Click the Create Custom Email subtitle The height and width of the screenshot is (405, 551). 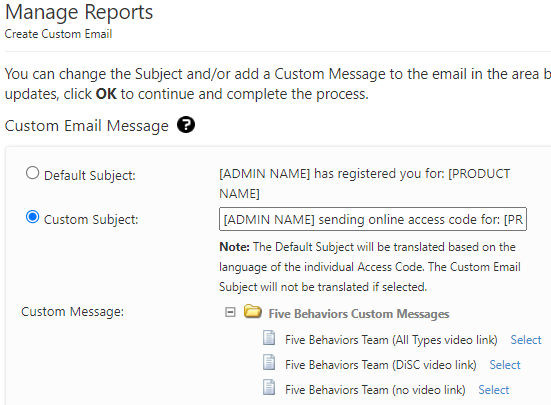coord(58,34)
